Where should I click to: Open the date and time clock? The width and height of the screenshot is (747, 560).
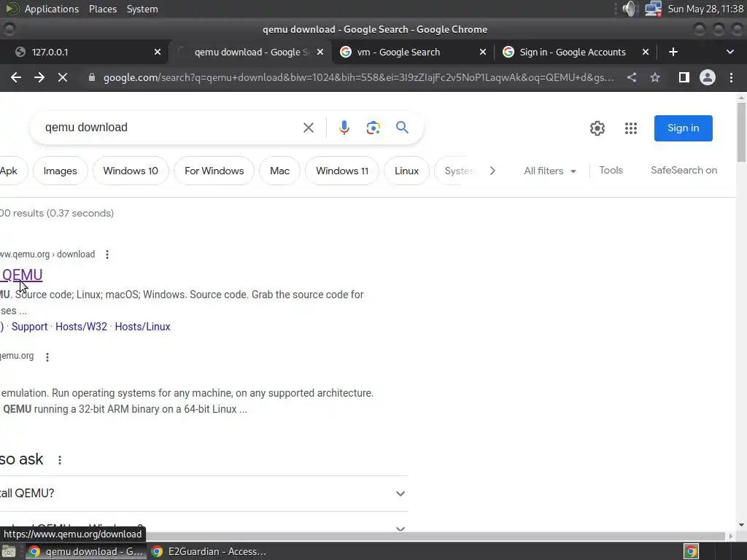[705, 9]
